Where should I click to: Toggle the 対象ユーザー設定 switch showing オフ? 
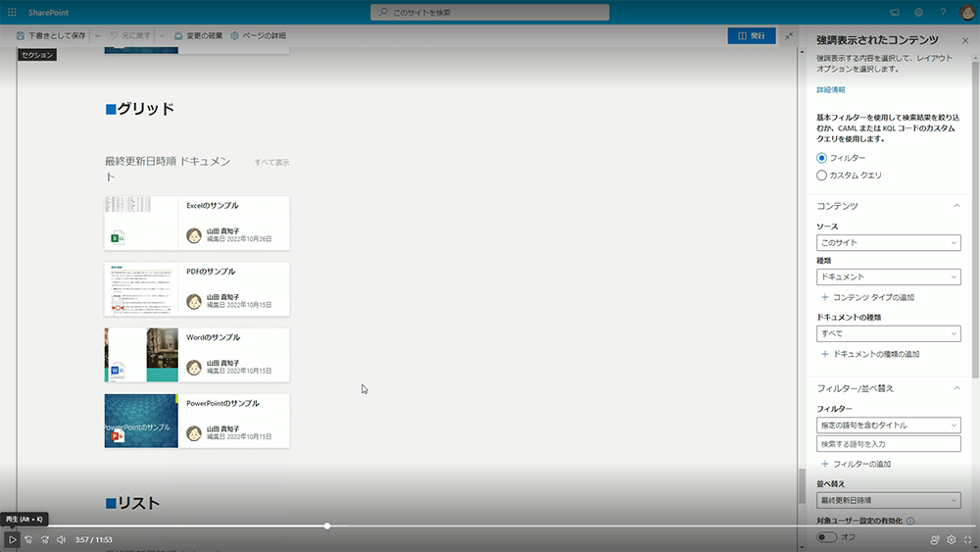[x=826, y=537]
